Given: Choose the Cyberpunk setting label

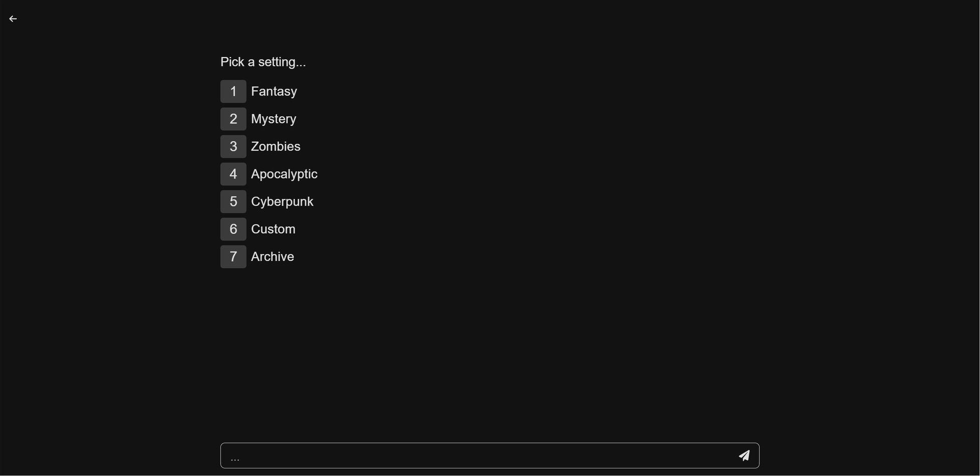Looking at the screenshot, I should (282, 202).
